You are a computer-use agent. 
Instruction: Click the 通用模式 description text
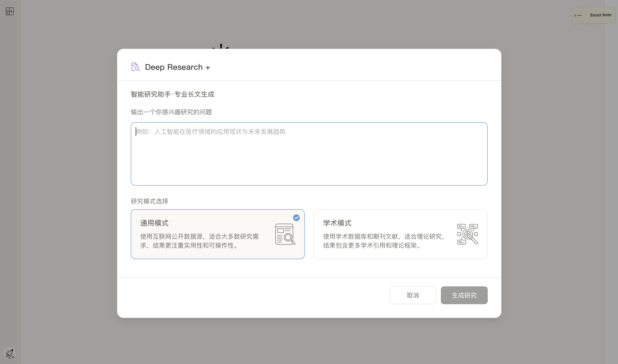[x=199, y=241]
